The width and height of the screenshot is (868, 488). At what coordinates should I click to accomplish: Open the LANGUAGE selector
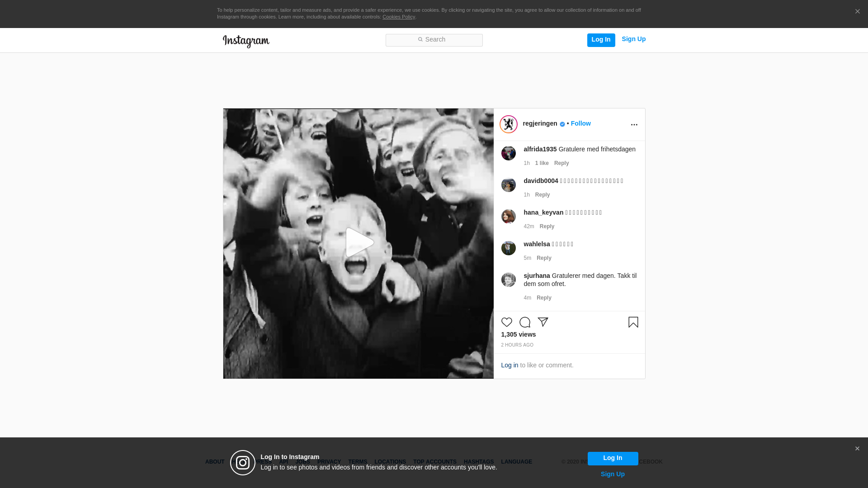click(516, 462)
